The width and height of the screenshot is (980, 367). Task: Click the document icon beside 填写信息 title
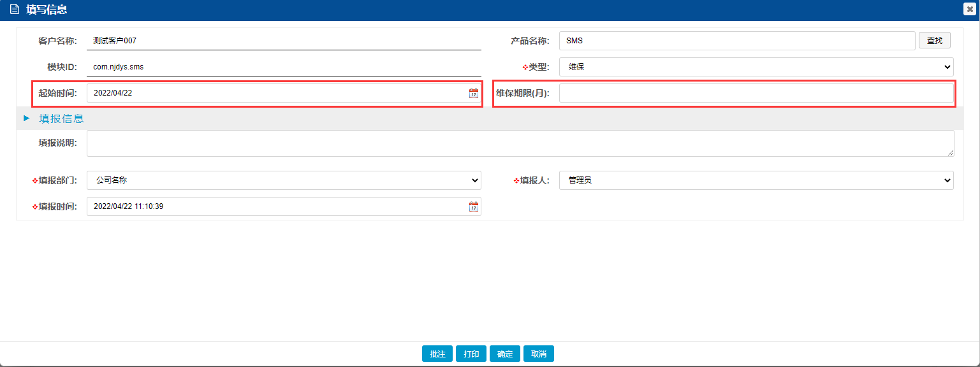coord(15,10)
